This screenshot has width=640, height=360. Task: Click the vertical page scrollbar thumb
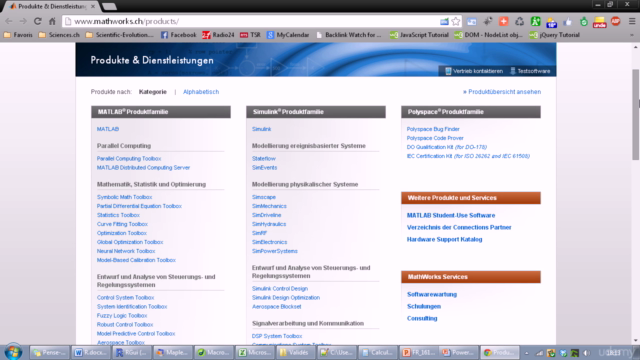(x=636, y=114)
